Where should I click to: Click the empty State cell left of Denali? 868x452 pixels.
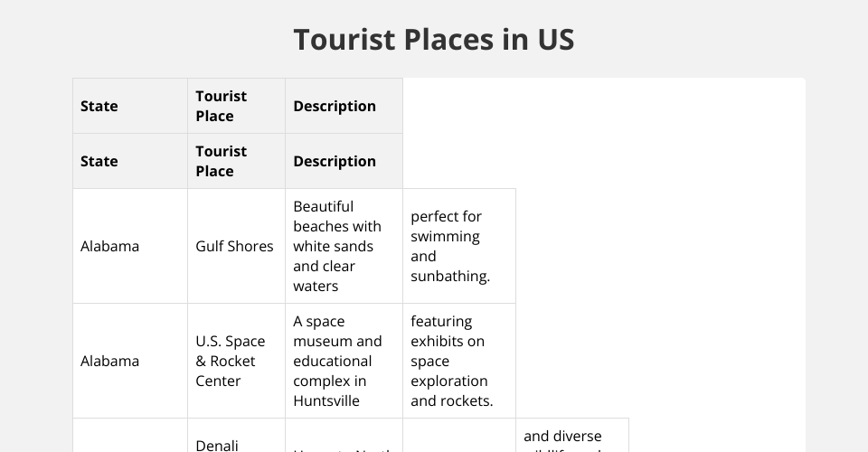pyautogui.click(x=130, y=438)
